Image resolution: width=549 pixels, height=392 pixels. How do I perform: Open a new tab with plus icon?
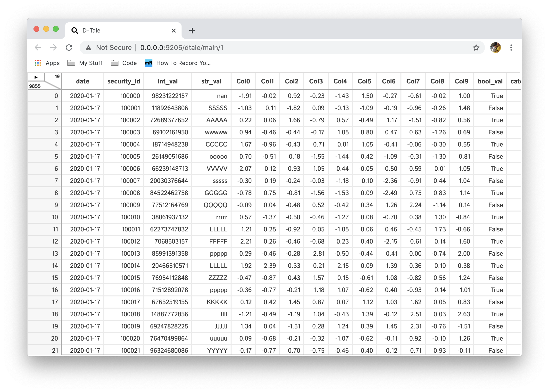coord(192,31)
